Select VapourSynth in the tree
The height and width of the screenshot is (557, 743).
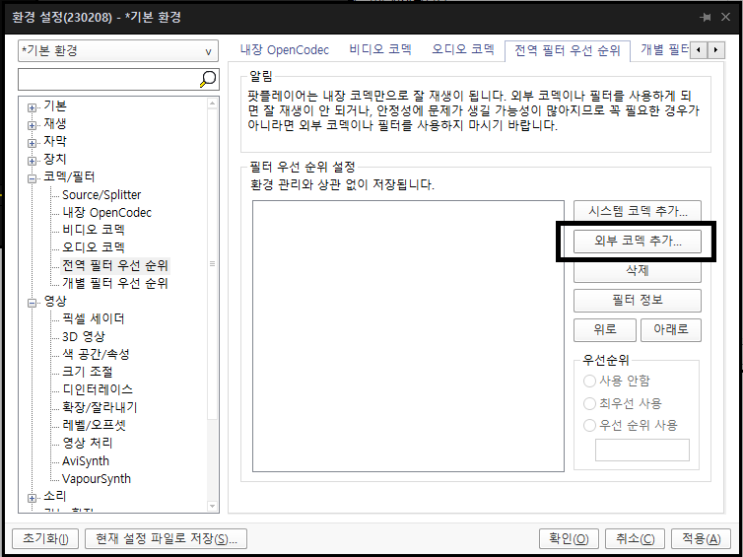click(96, 479)
